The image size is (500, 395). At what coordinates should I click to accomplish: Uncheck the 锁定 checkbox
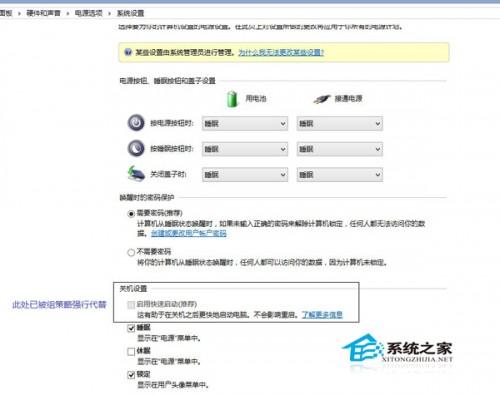click(x=131, y=375)
